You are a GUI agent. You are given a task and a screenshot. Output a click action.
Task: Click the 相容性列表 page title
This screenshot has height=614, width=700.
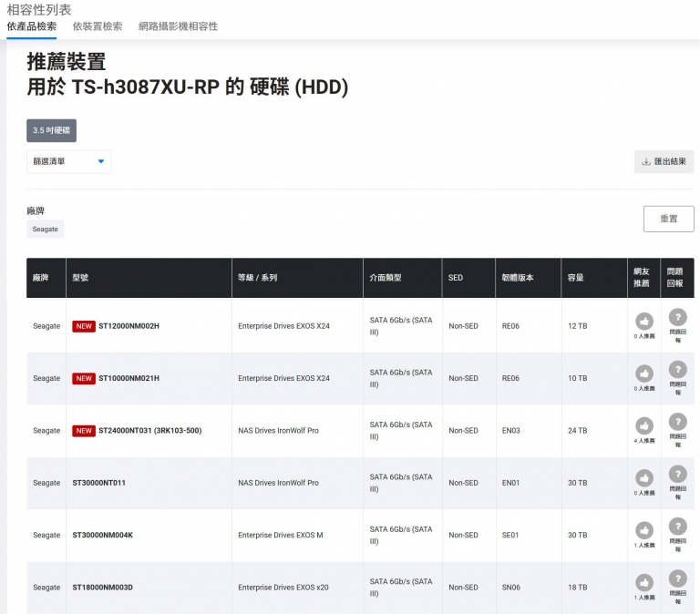39,9
